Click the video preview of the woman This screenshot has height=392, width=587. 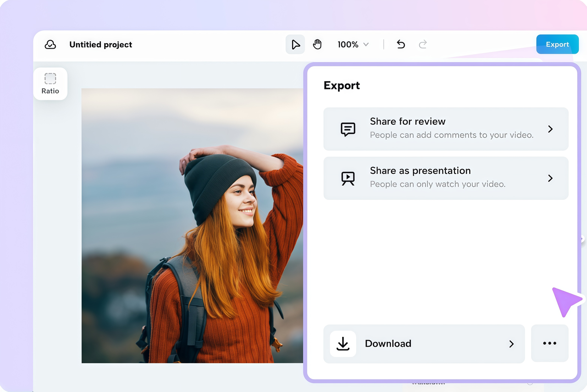click(x=193, y=225)
